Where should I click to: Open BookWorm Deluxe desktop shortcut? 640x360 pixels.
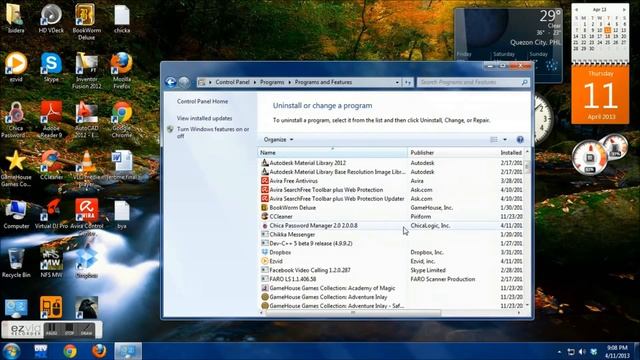pos(86,21)
